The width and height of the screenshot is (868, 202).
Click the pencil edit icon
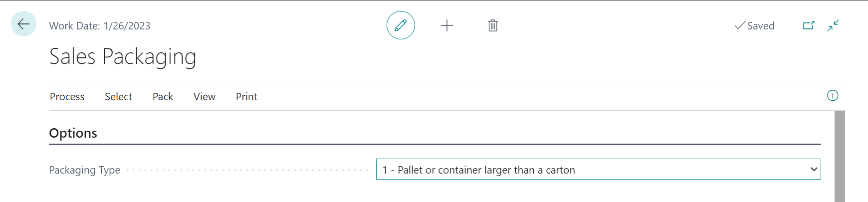click(401, 25)
